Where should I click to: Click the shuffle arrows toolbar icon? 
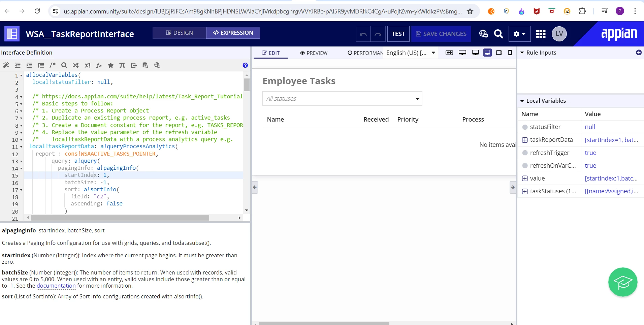(76, 65)
